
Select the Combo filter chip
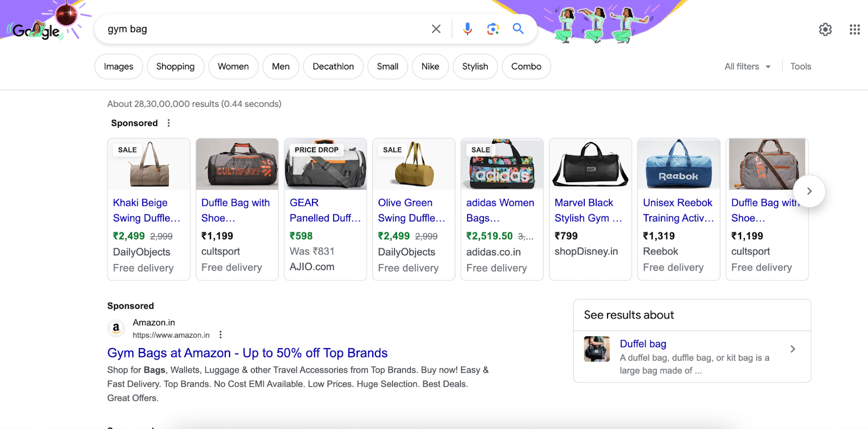coord(526,66)
